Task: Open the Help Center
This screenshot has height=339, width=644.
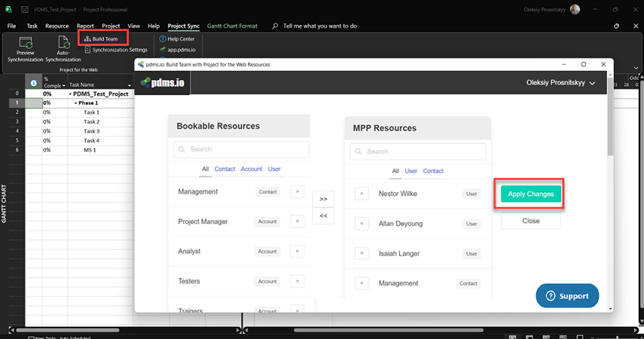Action: coord(176,38)
